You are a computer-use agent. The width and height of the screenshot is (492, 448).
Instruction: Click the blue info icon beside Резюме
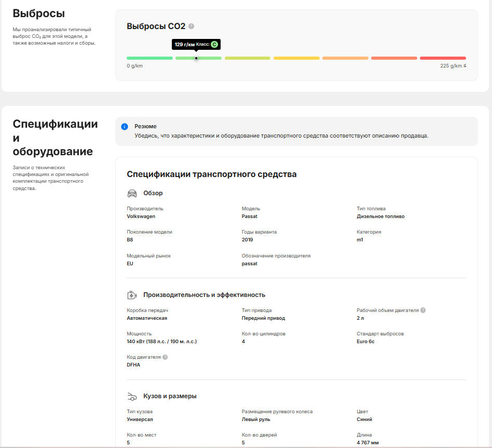click(125, 127)
